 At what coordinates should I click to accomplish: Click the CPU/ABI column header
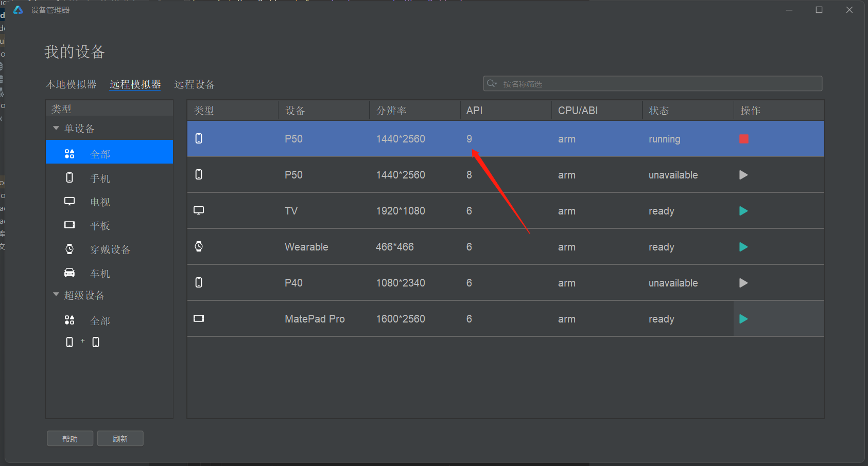tap(597, 111)
